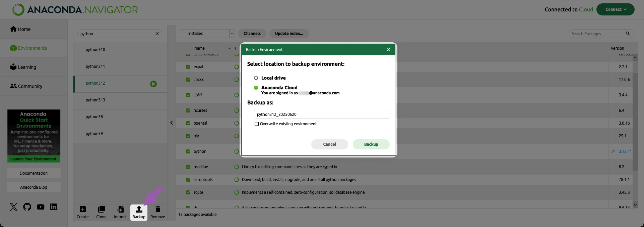Open the Installed filter dropdown
The height and width of the screenshot is (227, 644).
pos(207,34)
